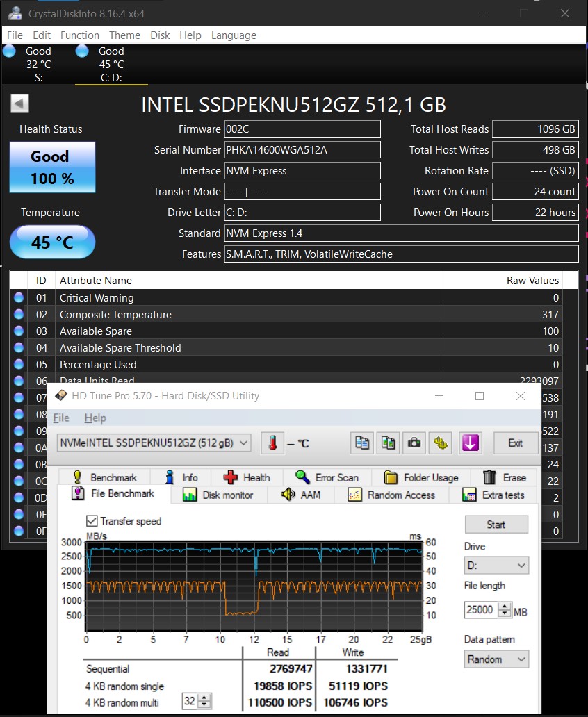The image size is (588, 717).
Task: Open the Language menu
Action: 234,35
